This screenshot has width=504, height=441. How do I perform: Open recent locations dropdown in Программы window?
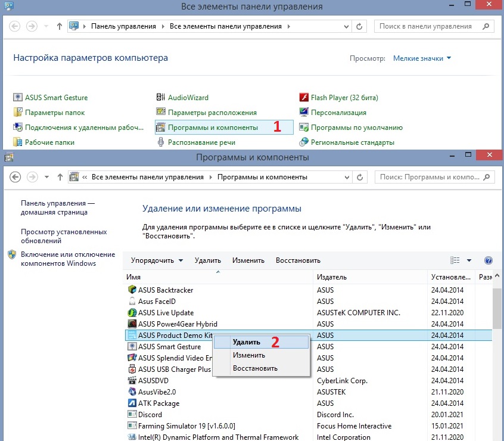click(46, 177)
